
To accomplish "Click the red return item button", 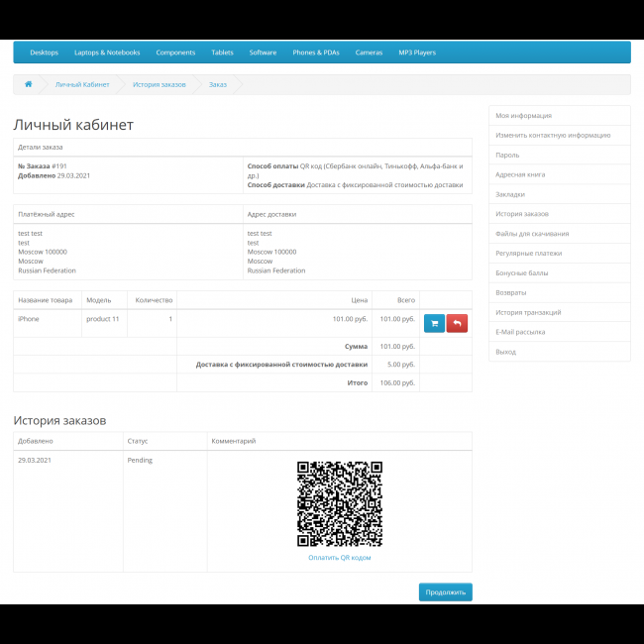I will pos(457,323).
